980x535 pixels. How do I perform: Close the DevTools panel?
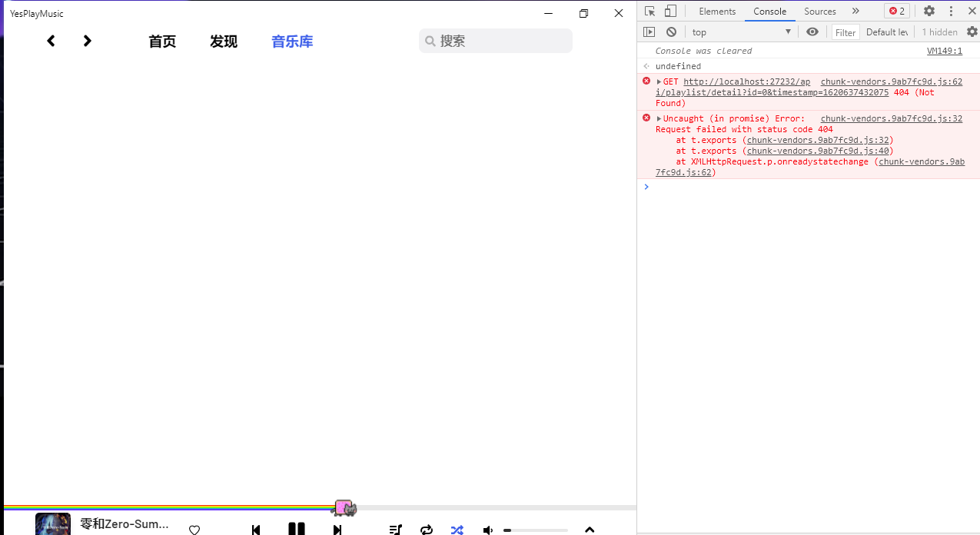[971, 11]
